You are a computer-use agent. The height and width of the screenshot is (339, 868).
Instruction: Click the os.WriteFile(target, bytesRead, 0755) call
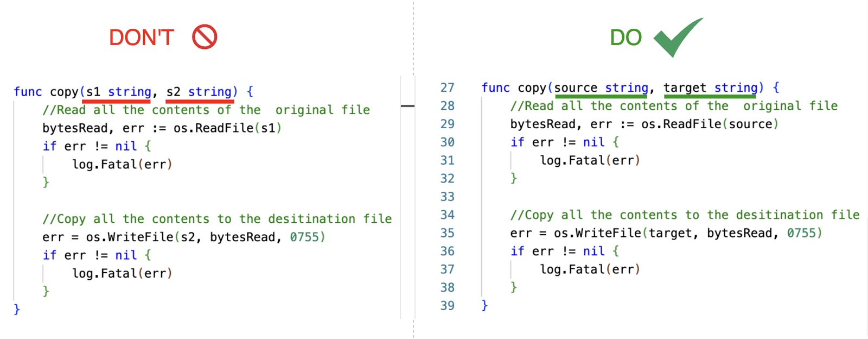click(687, 233)
